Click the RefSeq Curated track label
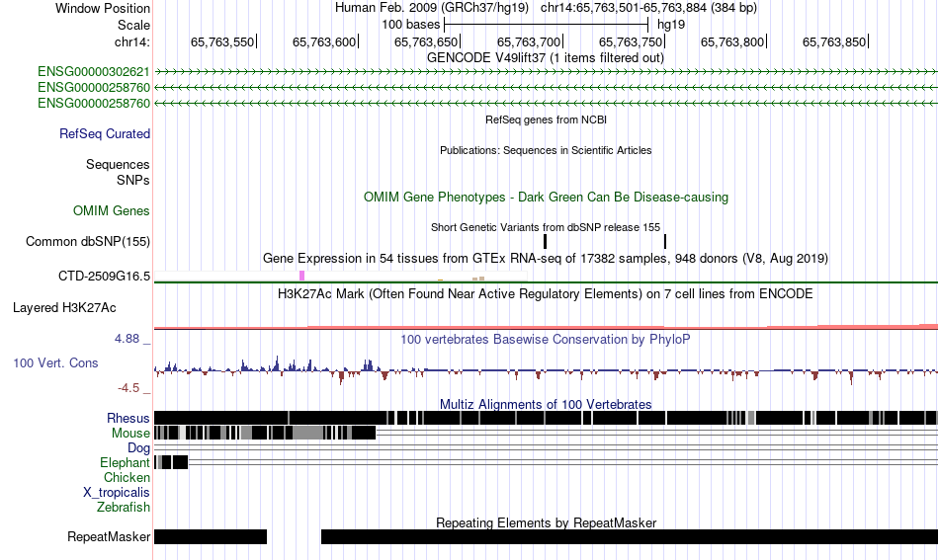Viewport: 939px width, 560px height. 105,134
